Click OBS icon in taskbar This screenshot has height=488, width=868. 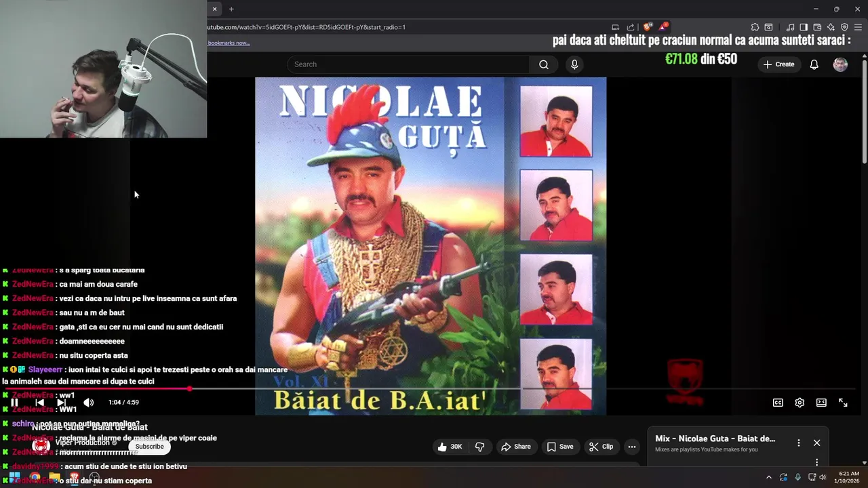click(94, 477)
